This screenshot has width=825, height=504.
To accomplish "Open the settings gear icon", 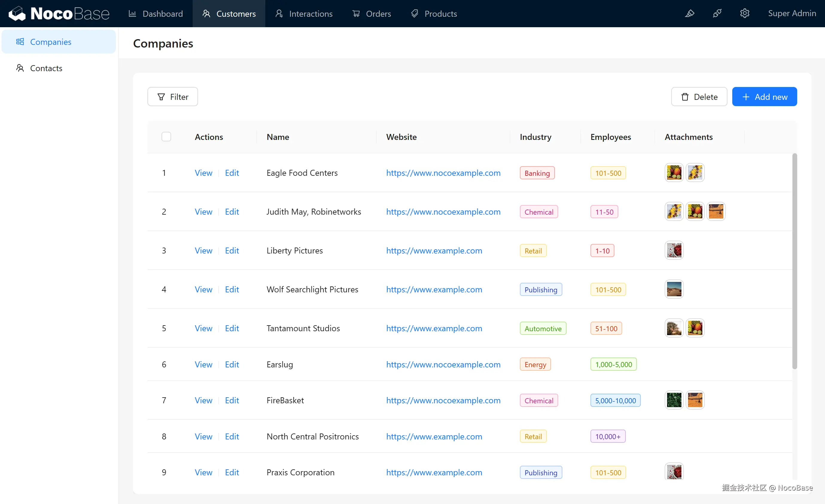I will tap(744, 13).
